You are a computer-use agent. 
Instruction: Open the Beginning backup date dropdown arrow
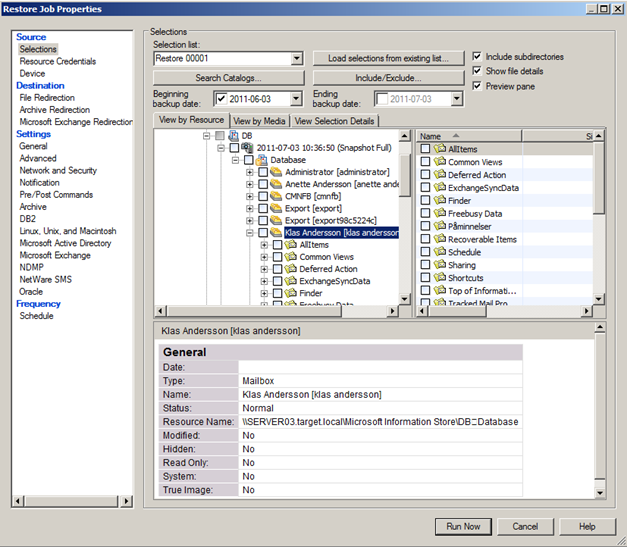click(x=296, y=99)
